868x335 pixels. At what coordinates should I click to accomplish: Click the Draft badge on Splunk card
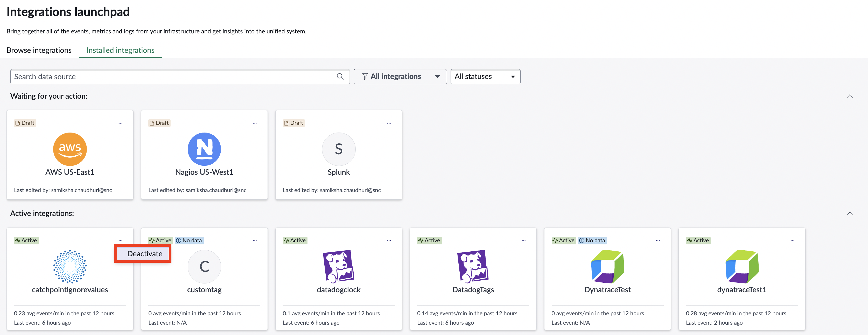(x=294, y=123)
